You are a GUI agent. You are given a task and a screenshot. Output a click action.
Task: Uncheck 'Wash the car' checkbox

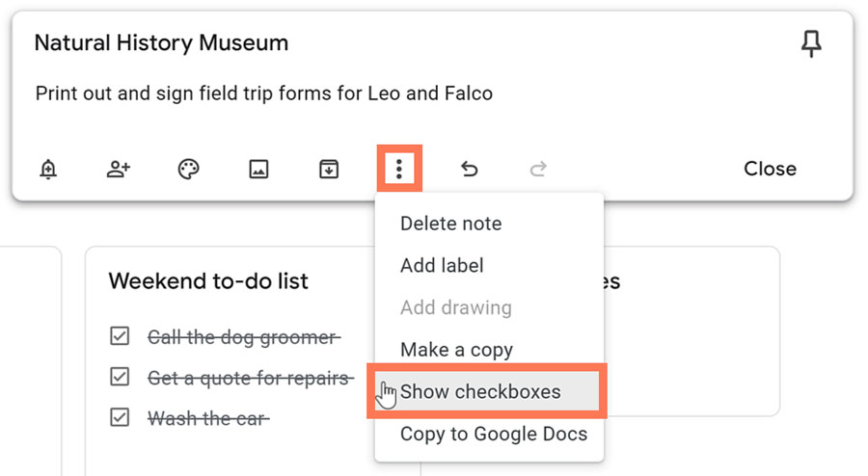[x=120, y=418]
